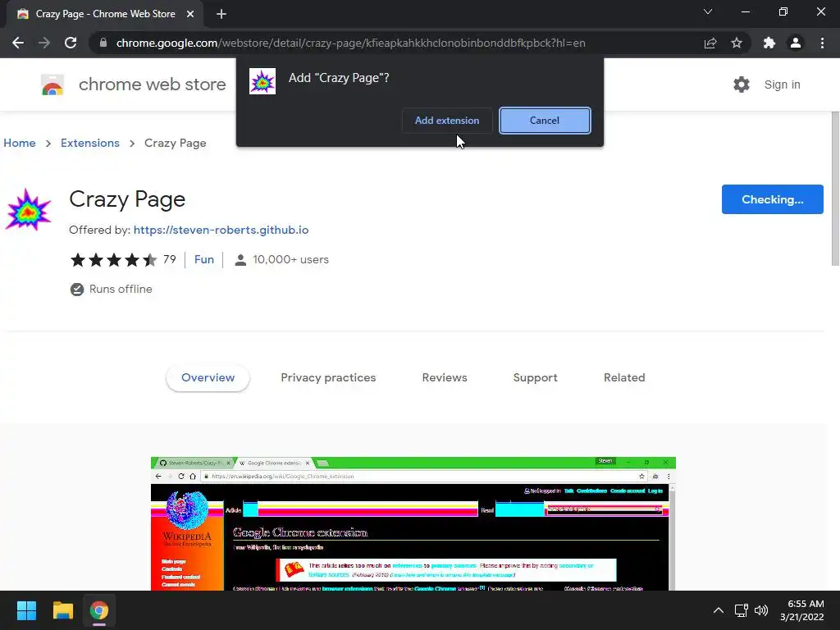
Task: Click the Crazy Page icon in dialog
Action: [262, 81]
